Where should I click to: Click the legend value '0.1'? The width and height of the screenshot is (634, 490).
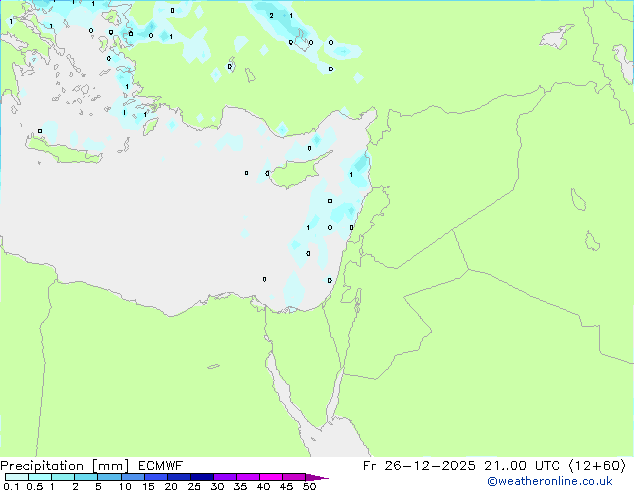tap(11, 486)
